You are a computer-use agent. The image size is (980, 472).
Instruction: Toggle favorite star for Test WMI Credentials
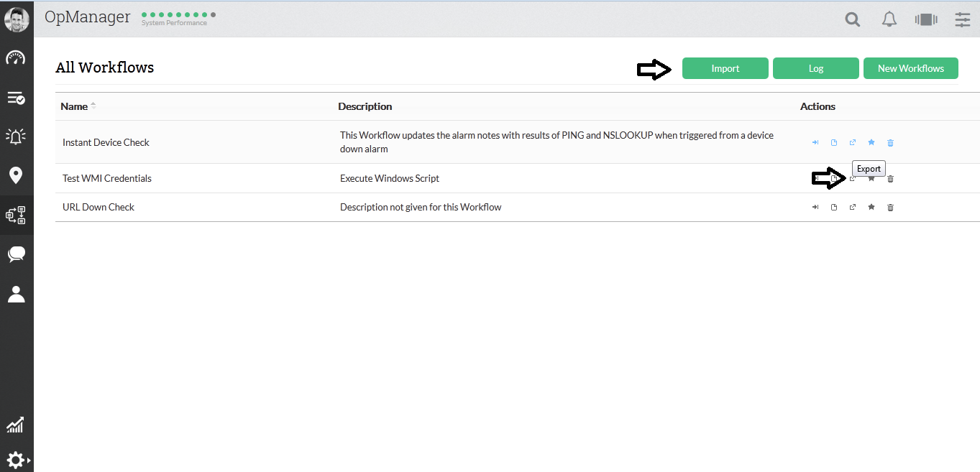point(871,179)
